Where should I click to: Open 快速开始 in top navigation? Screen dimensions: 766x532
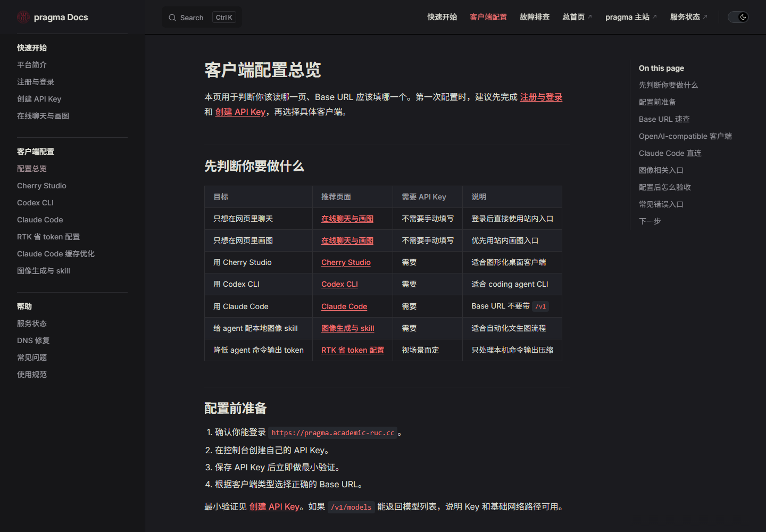(442, 17)
